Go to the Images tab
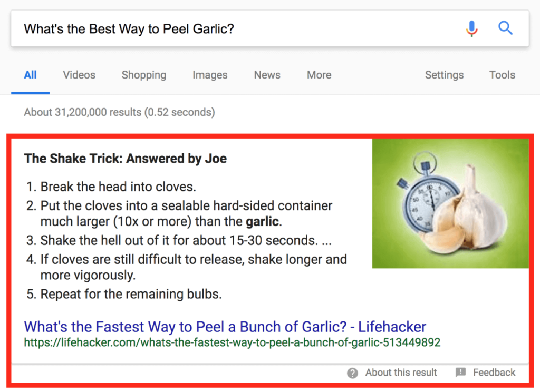This screenshot has width=540, height=392. pyautogui.click(x=210, y=75)
